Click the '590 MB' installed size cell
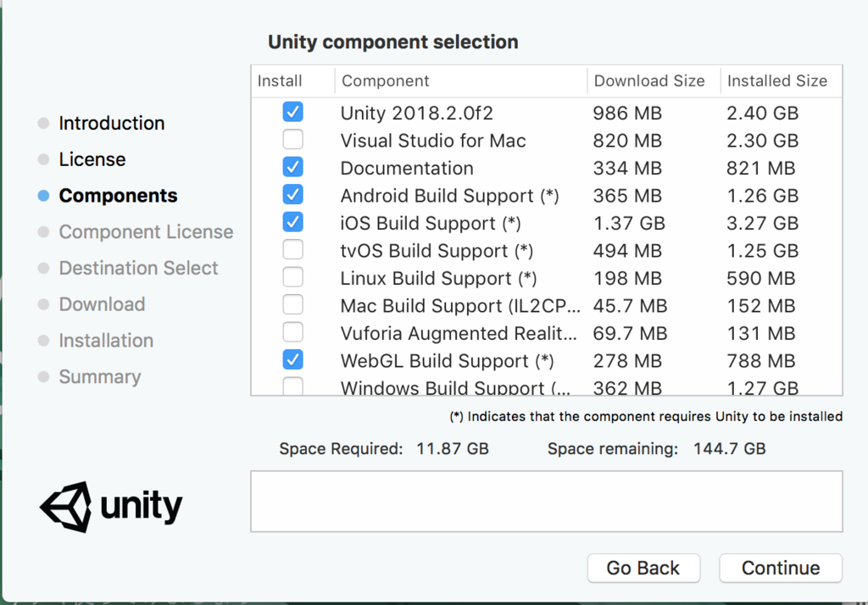The width and height of the screenshot is (868, 605). click(x=761, y=279)
